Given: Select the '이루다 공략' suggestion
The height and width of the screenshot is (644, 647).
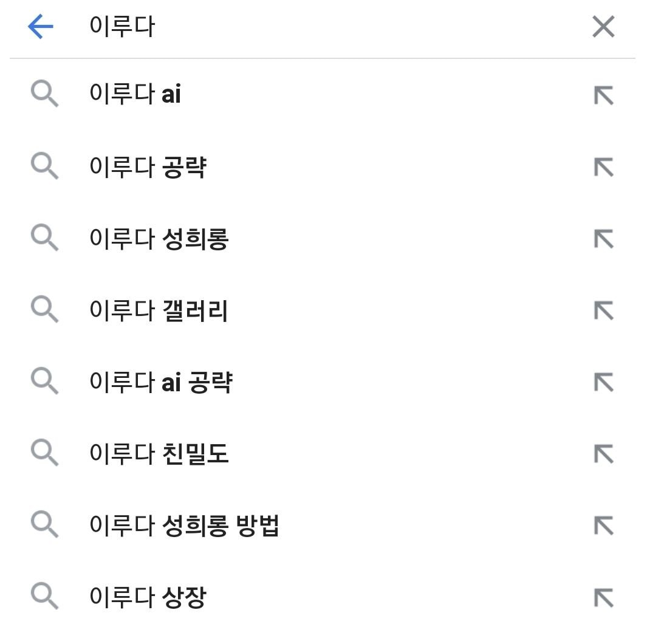Looking at the screenshot, I should [148, 167].
